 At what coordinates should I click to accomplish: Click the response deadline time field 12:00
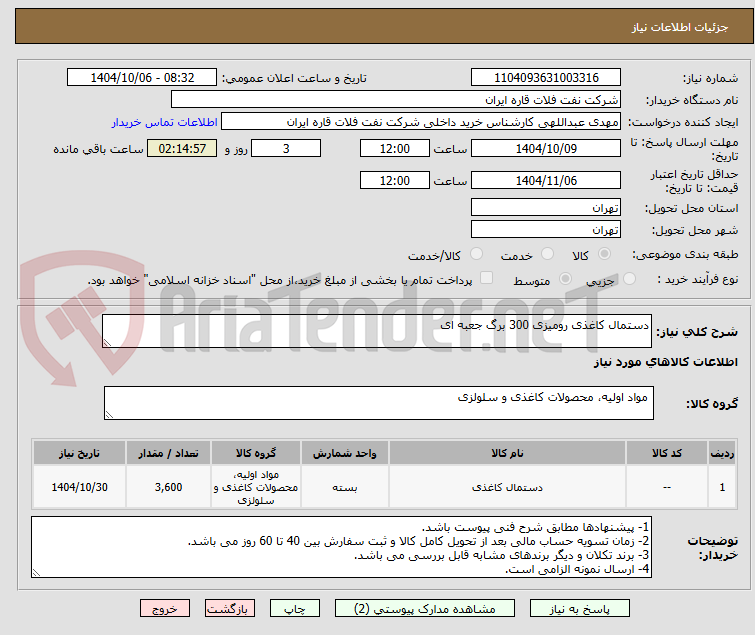395,148
